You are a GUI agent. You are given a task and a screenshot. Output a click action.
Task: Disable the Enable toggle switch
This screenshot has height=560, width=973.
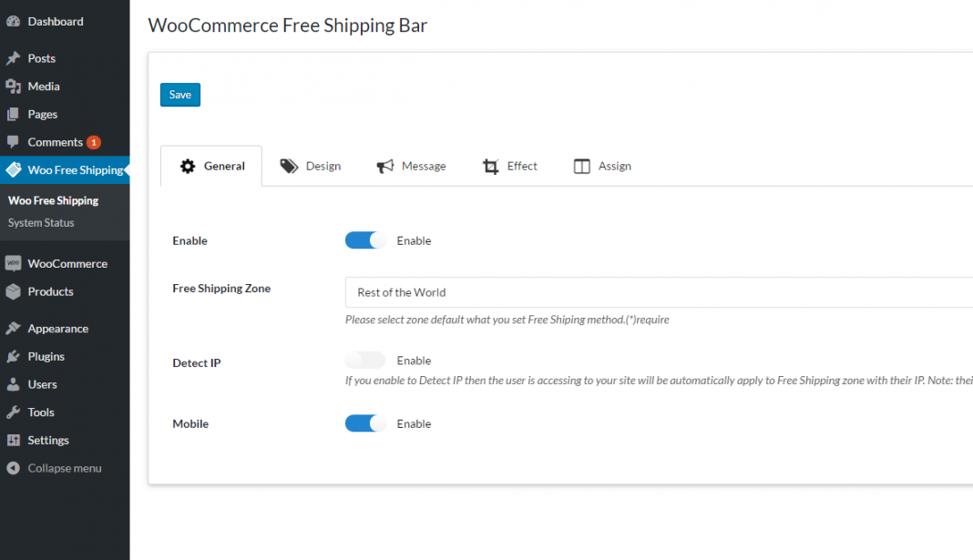tap(364, 239)
